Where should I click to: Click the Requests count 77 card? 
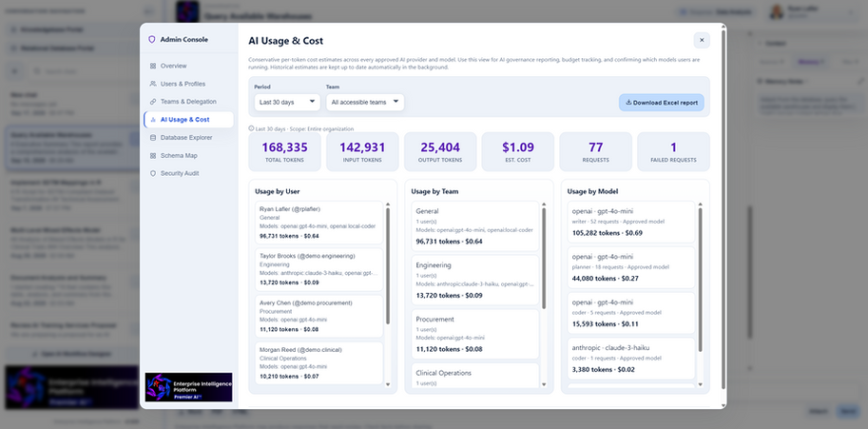point(596,151)
